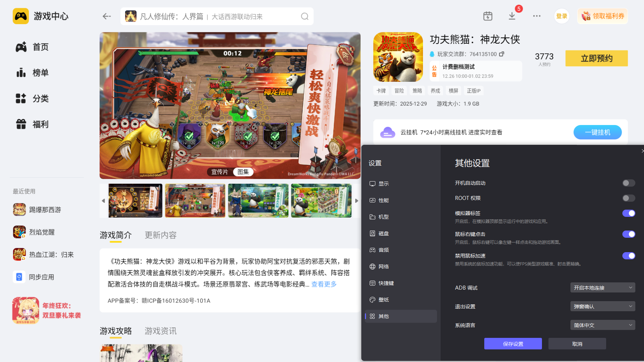The width and height of the screenshot is (644, 362).
Task: Open the 同步应用 sync icon
Action: point(19,277)
